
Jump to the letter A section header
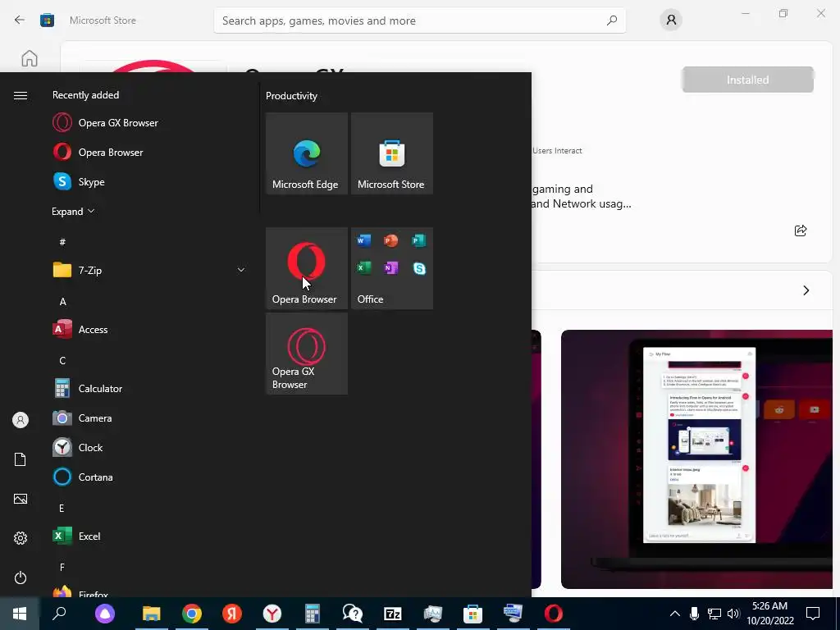click(x=62, y=302)
